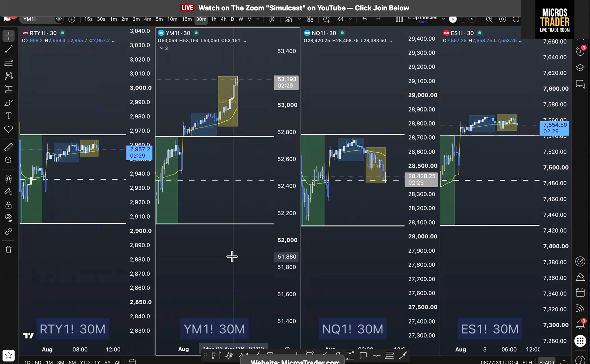590x364 pixels.
Task: Expand the replay options chevron
Action: pyautogui.click(x=351, y=19)
